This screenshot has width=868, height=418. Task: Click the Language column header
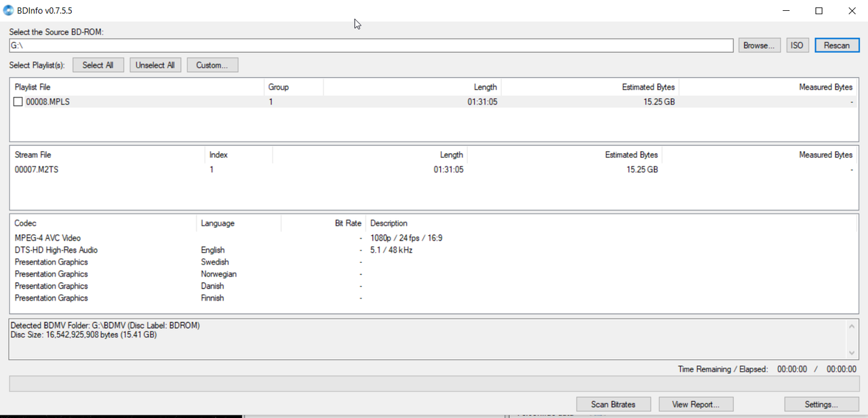coord(239,223)
